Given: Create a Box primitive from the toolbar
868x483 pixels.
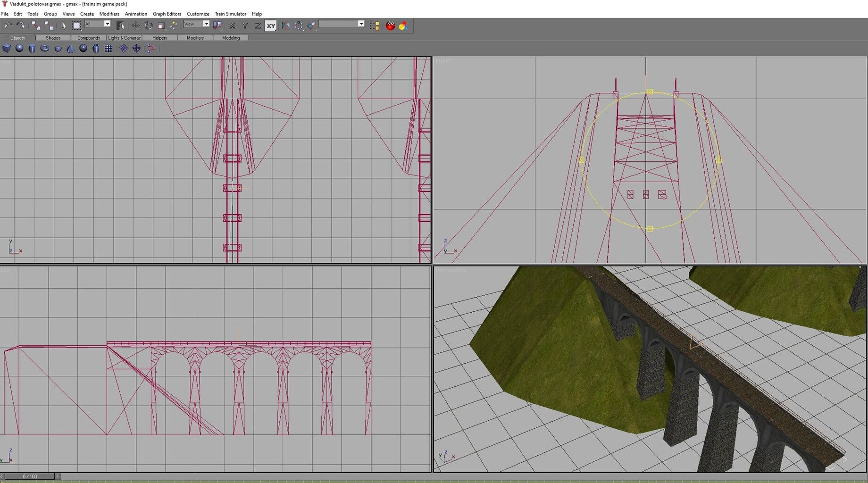Looking at the screenshot, I should (x=7, y=48).
